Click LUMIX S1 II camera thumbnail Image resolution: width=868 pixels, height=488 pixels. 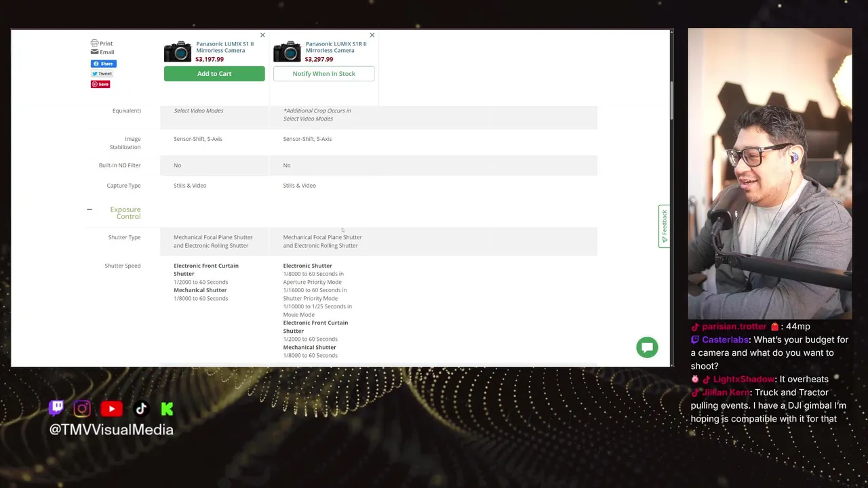click(x=178, y=52)
